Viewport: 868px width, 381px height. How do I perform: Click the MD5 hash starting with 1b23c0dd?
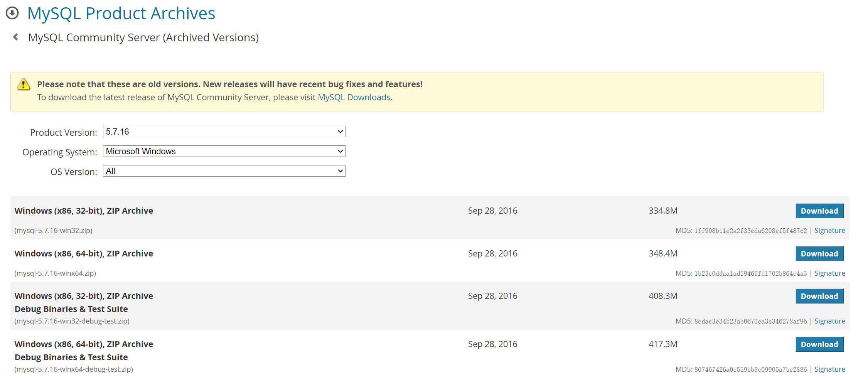750,273
